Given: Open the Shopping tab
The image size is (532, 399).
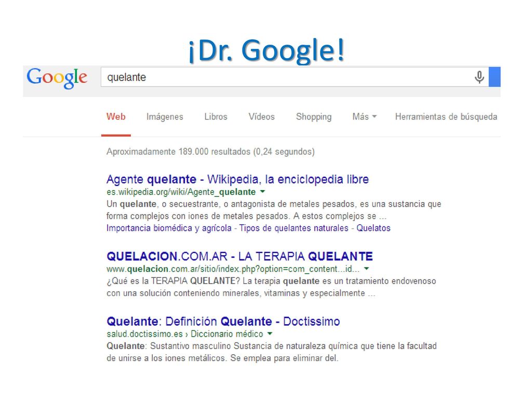Looking at the screenshot, I should [x=314, y=117].
